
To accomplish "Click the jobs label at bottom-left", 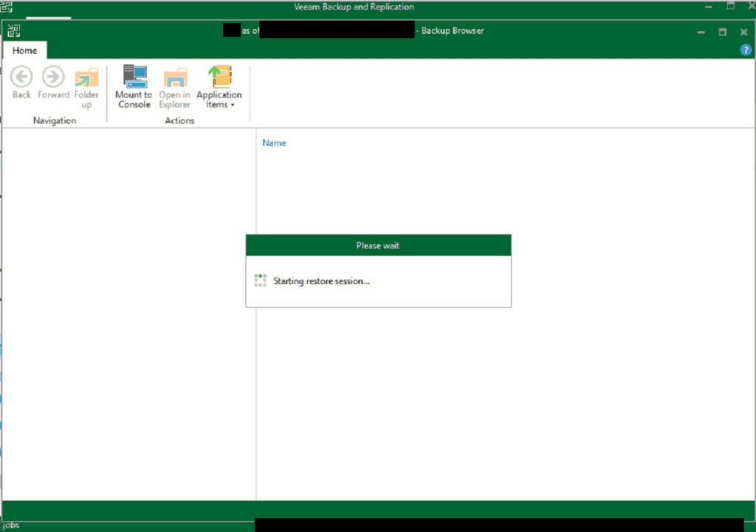I will click(x=10, y=525).
